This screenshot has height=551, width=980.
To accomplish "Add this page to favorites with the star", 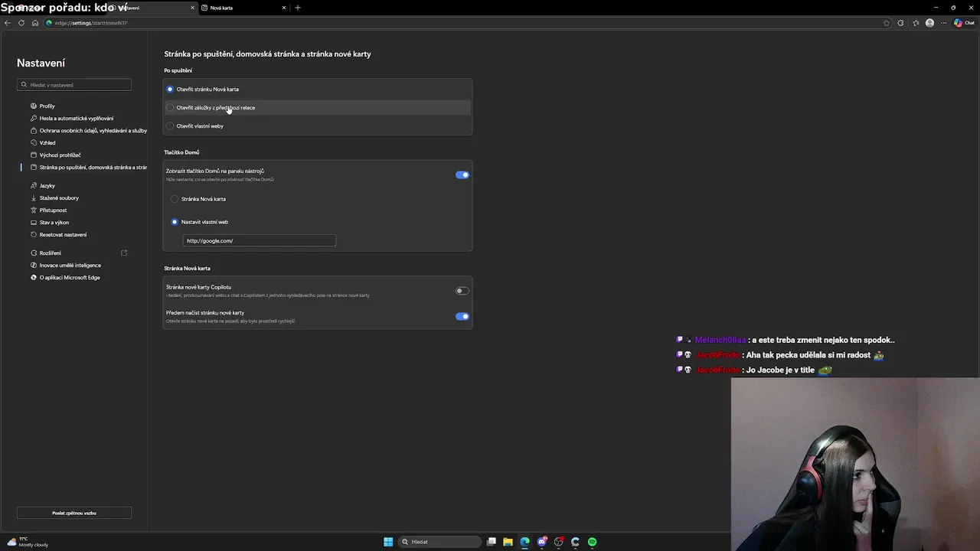I will click(x=887, y=23).
